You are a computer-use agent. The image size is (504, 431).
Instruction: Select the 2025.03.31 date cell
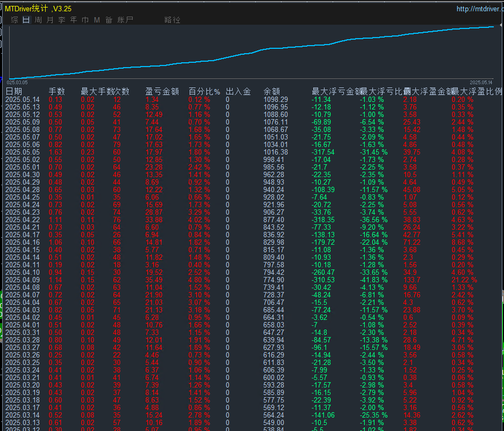coord(23,332)
